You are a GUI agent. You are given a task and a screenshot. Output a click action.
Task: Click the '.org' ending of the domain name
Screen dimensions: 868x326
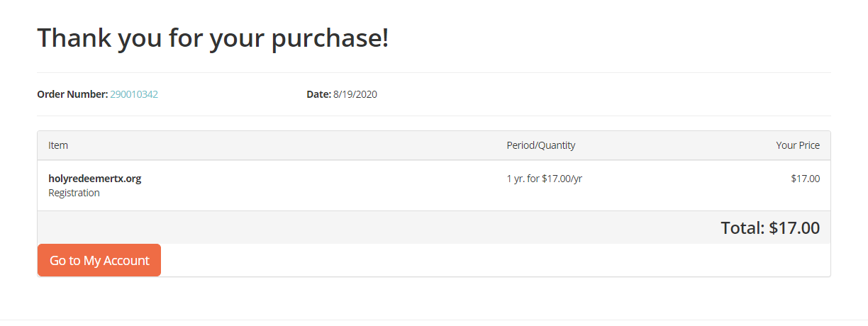(x=132, y=179)
